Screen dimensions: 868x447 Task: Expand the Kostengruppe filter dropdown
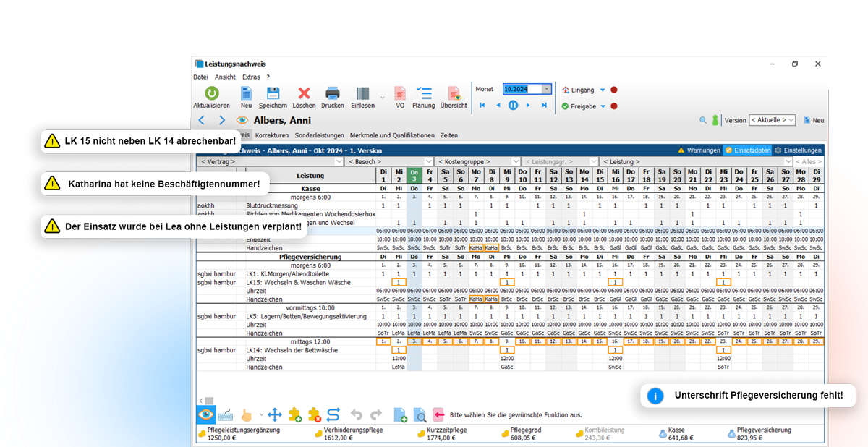pyautogui.click(x=516, y=161)
